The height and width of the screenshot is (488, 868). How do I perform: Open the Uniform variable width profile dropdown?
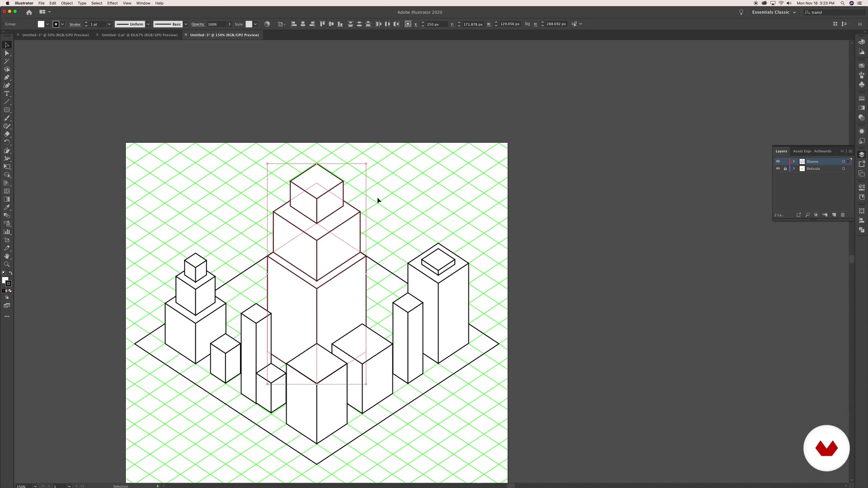[x=148, y=24]
